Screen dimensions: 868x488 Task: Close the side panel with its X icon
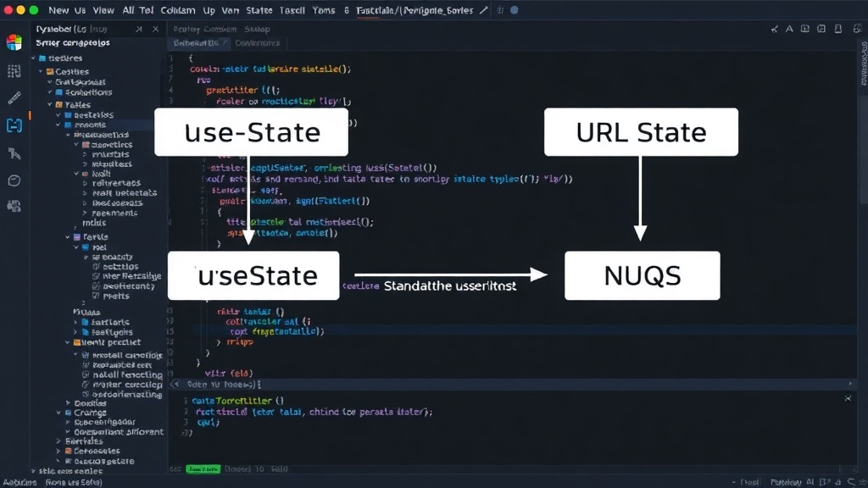pyautogui.click(x=156, y=29)
